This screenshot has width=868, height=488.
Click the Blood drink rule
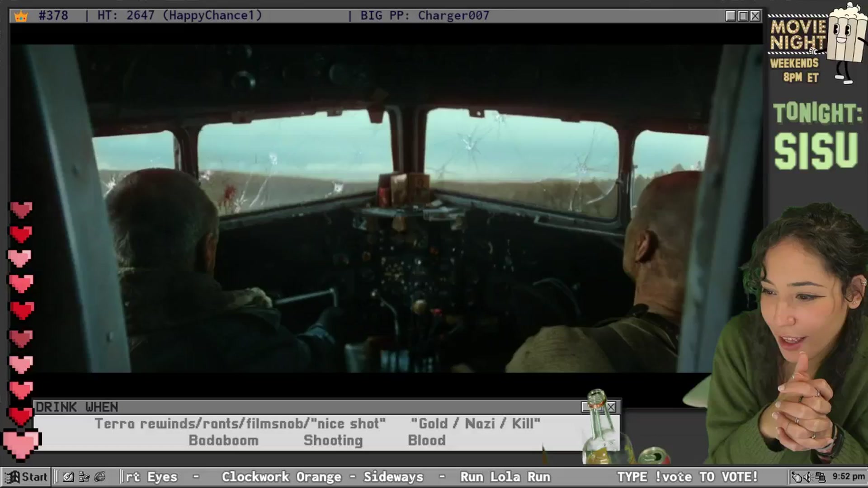[427, 441]
